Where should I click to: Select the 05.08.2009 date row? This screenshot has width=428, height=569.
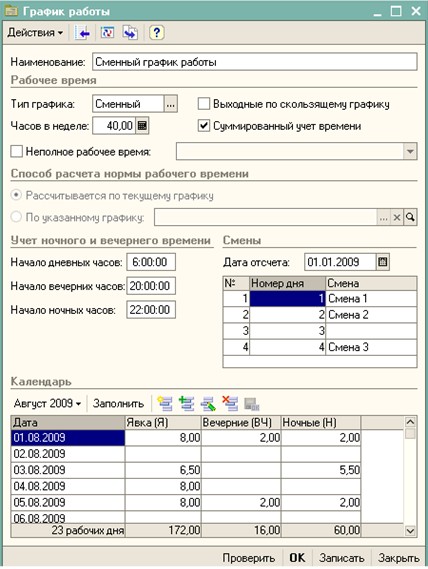pos(68,503)
